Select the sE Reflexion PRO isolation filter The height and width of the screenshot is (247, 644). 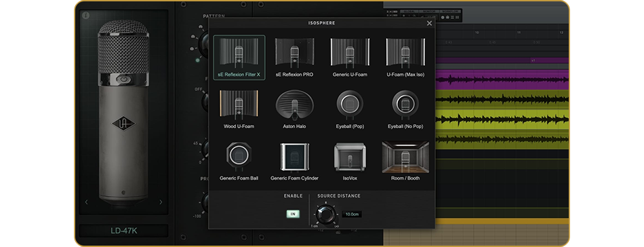coord(294,58)
